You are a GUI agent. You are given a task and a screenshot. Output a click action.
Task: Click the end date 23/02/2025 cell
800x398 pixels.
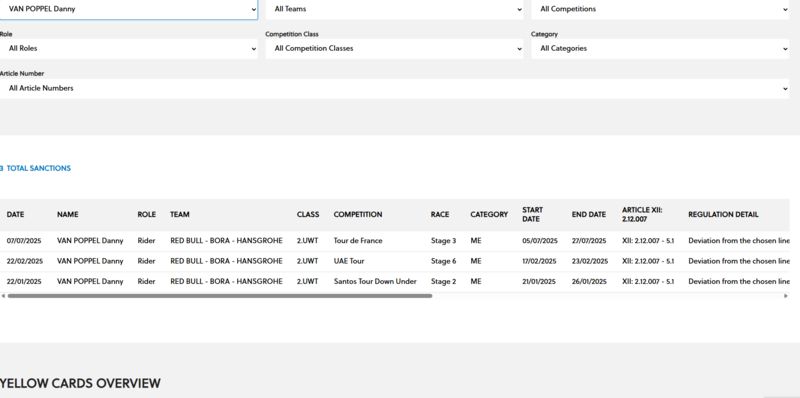pyautogui.click(x=590, y=261)
